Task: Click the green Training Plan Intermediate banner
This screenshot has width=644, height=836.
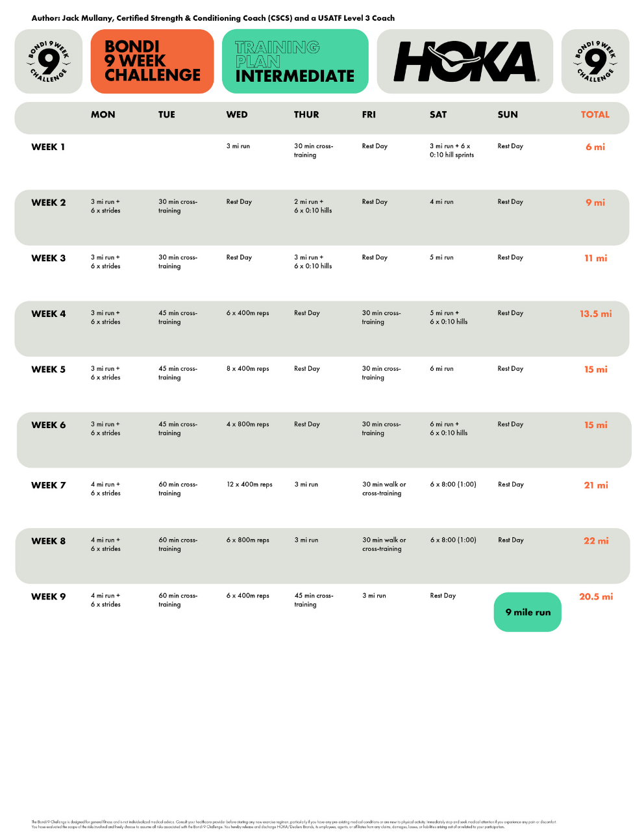Action: [295, 62]
